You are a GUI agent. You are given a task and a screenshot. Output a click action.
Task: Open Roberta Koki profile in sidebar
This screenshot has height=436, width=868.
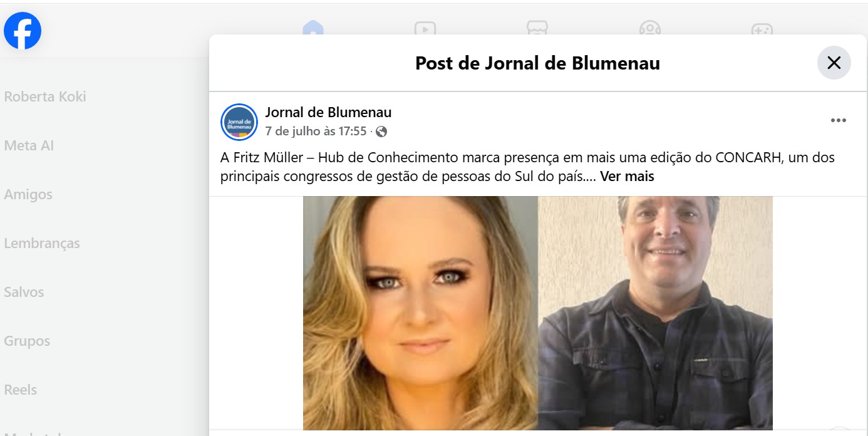coord(45,96)
